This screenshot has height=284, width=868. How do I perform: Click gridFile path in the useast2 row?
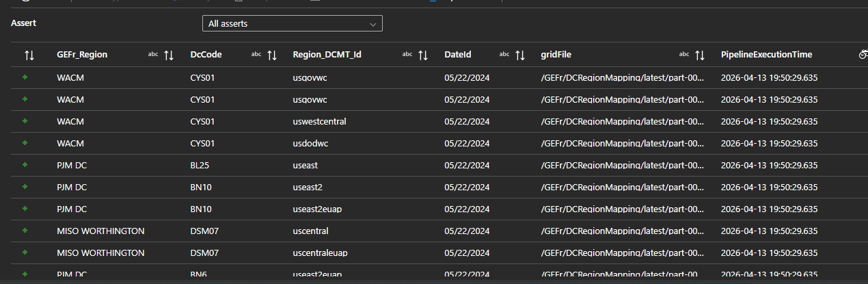623,188
